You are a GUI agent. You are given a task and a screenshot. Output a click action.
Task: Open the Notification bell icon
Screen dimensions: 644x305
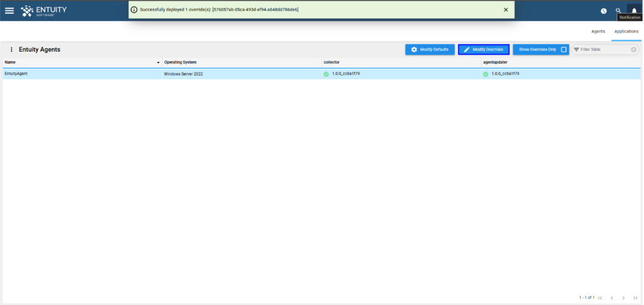coord(634,10)
